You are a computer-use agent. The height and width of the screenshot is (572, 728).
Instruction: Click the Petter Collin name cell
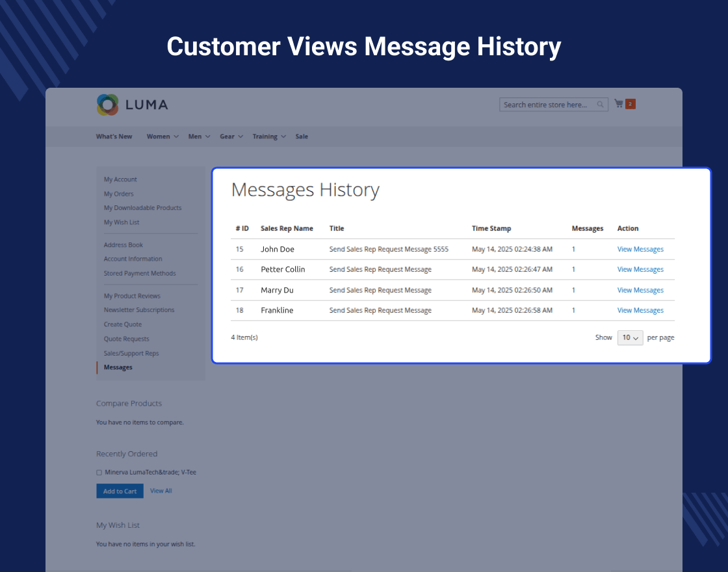[x=283, y=269]
